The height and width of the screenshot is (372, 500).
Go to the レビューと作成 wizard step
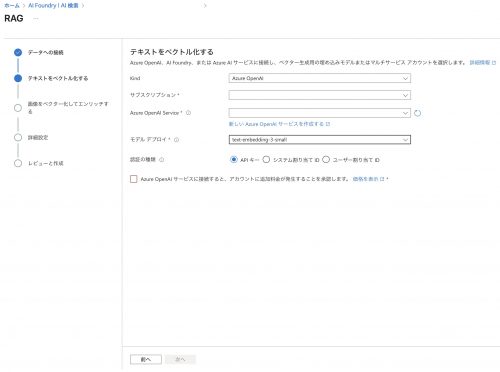point(46,163)
